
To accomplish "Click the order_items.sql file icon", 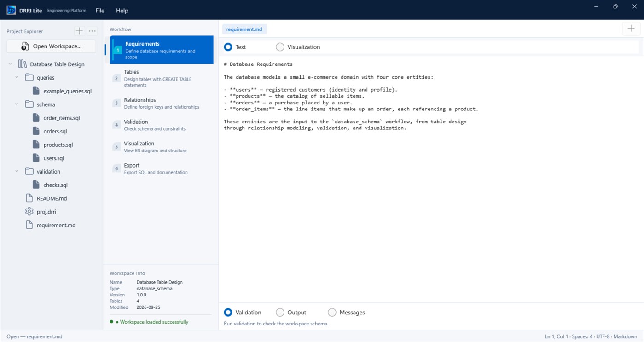I will [36, 117].
